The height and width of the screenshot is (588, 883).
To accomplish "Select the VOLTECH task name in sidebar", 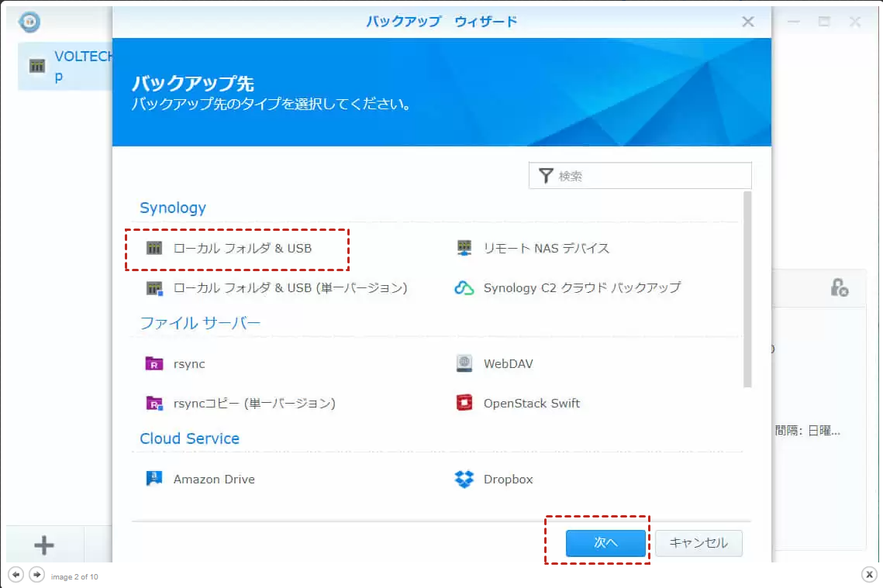I will 84,67.
